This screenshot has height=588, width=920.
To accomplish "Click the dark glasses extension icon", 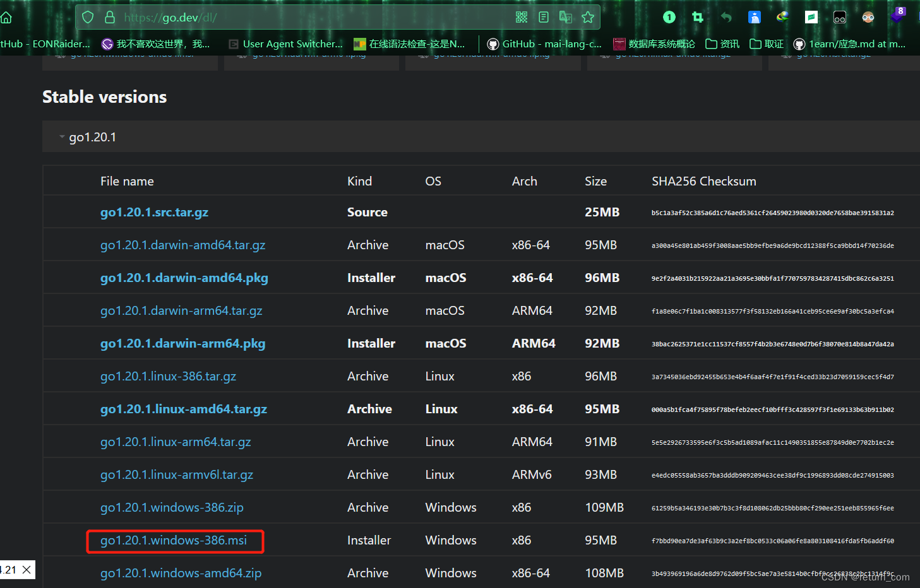I will coord(840,17).
